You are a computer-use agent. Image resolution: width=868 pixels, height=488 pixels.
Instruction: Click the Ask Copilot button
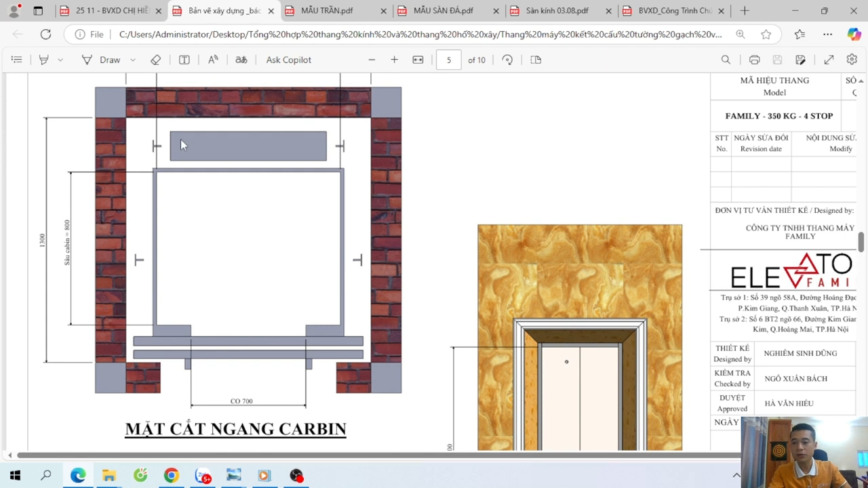point(288,60)
